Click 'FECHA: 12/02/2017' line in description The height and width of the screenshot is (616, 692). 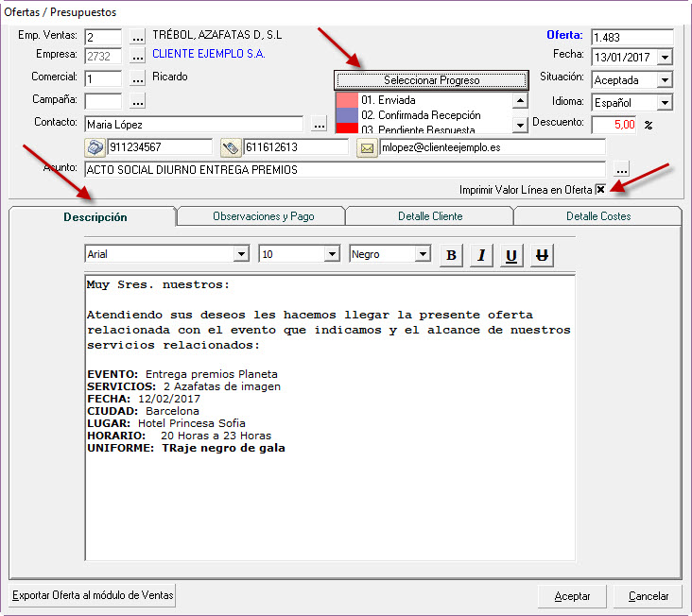(x=144, y=399)
